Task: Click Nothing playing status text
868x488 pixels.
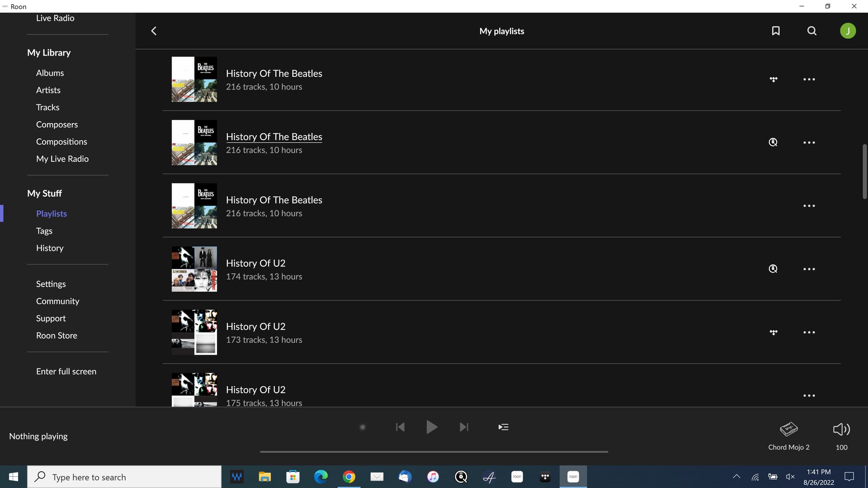Action: coord(38,436)
